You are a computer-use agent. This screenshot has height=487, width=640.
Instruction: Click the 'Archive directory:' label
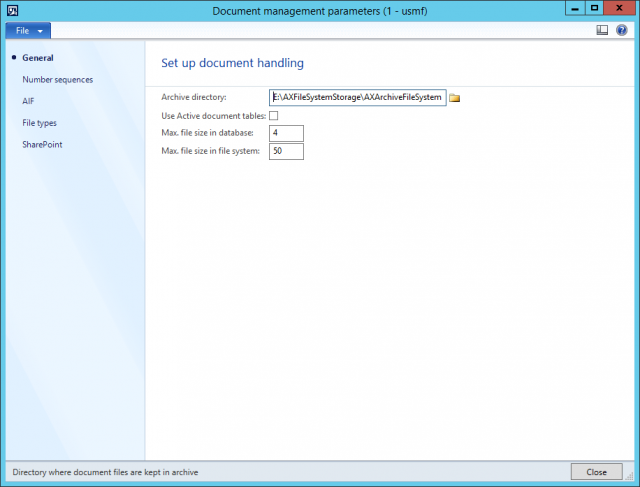[193, 97]
